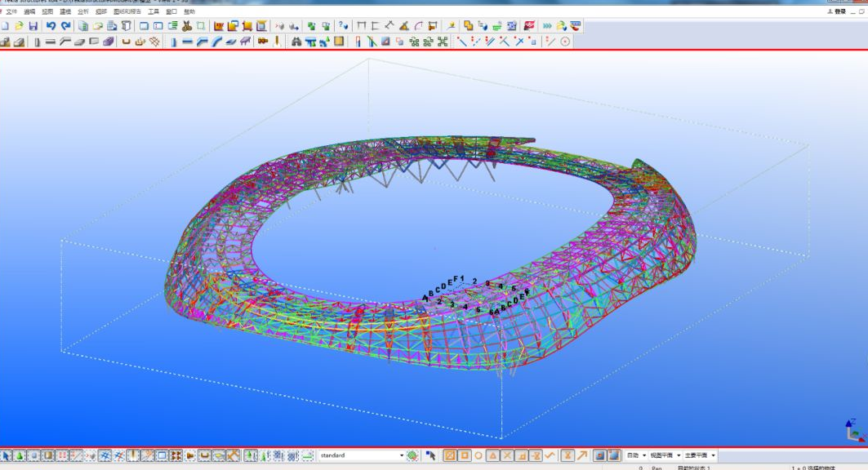Open the 图纸和报告 menu
The width and height of the screenshot is (868, 470).
127,11
